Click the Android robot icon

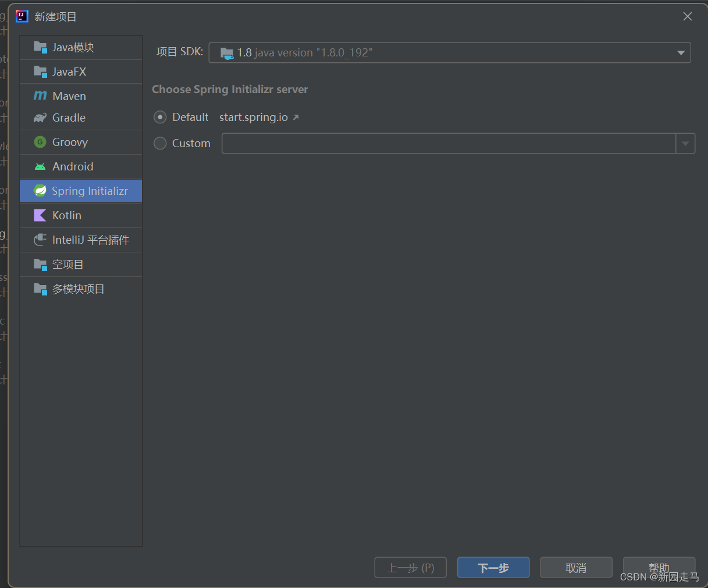click(40, 166)
